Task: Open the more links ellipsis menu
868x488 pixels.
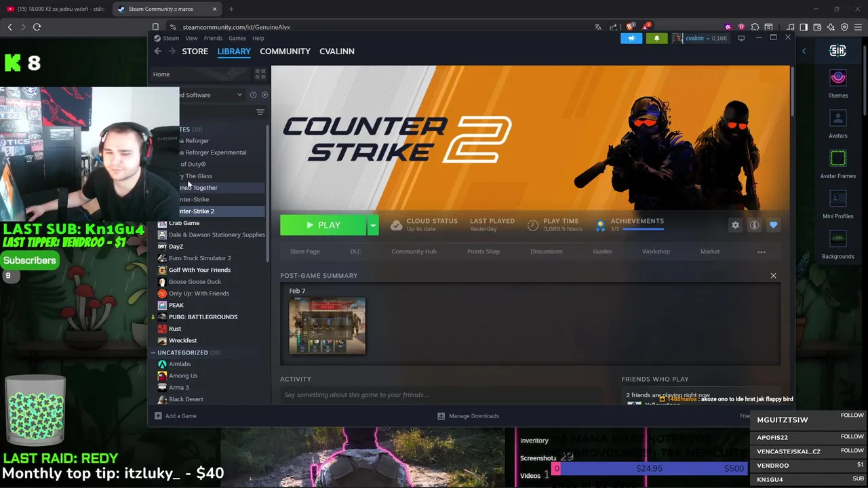Action: 761,252
